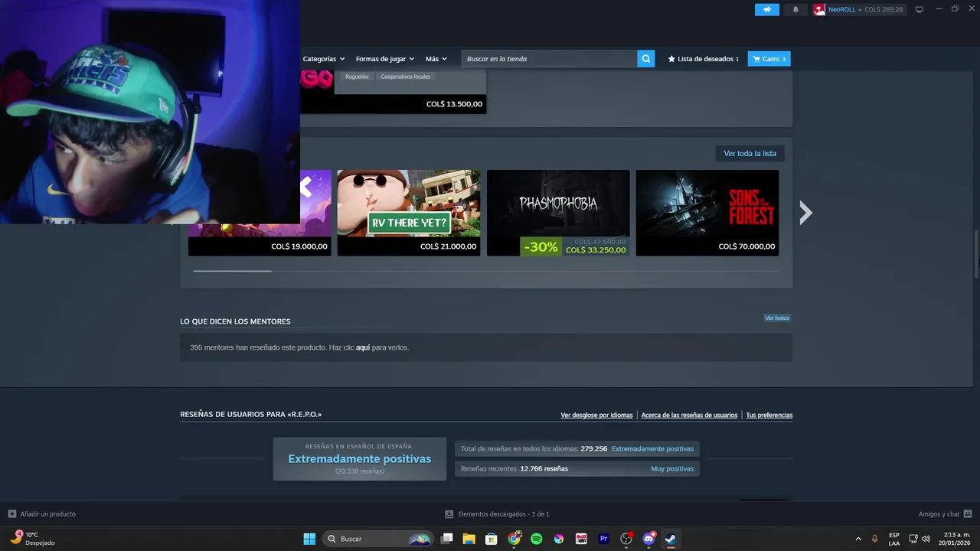Click the aquí link for mentores
The image size is (980, 551).
[363, 347]
